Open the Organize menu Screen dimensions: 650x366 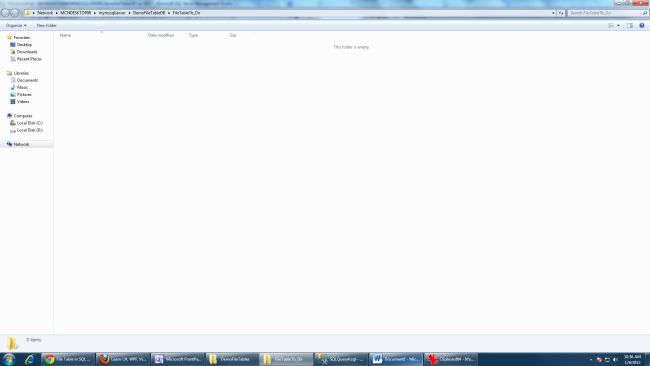[x=16, y=25]
